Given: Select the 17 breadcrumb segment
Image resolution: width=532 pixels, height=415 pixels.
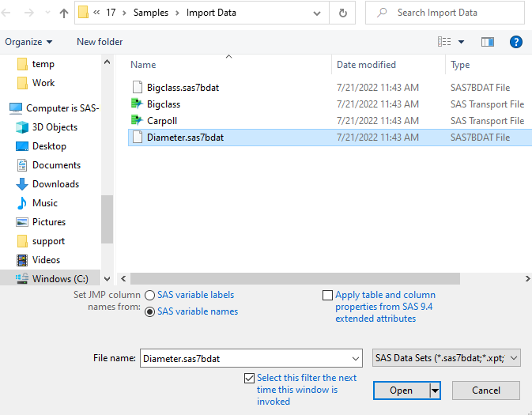Looking at the screenshot, I should 111,13.
